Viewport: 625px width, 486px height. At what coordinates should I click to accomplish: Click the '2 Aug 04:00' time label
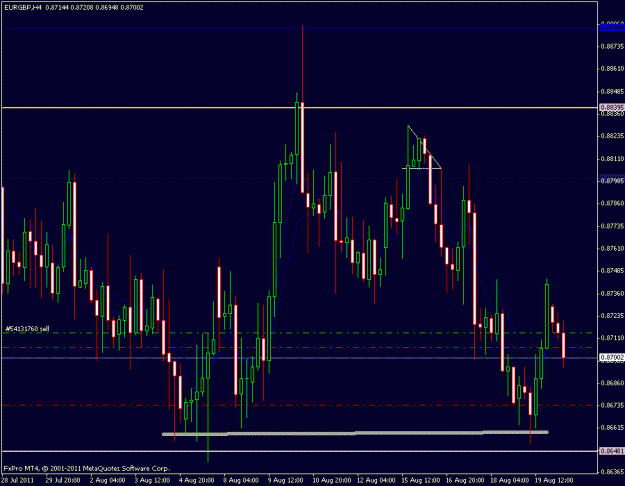pyautogui.click(x=107, y=480)
